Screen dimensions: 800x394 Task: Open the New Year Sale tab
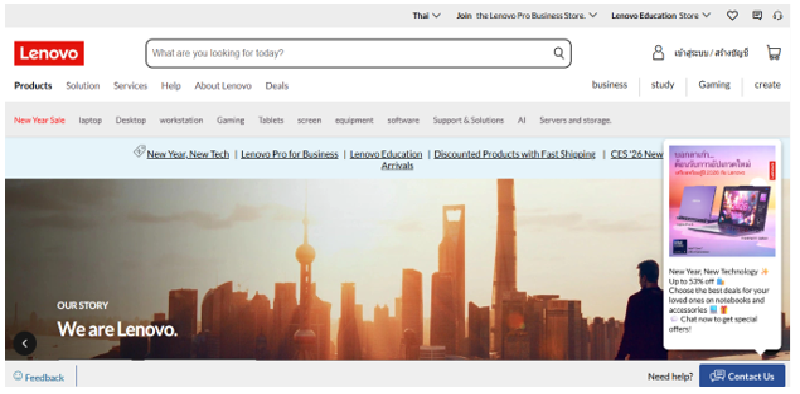click(40, 120)
